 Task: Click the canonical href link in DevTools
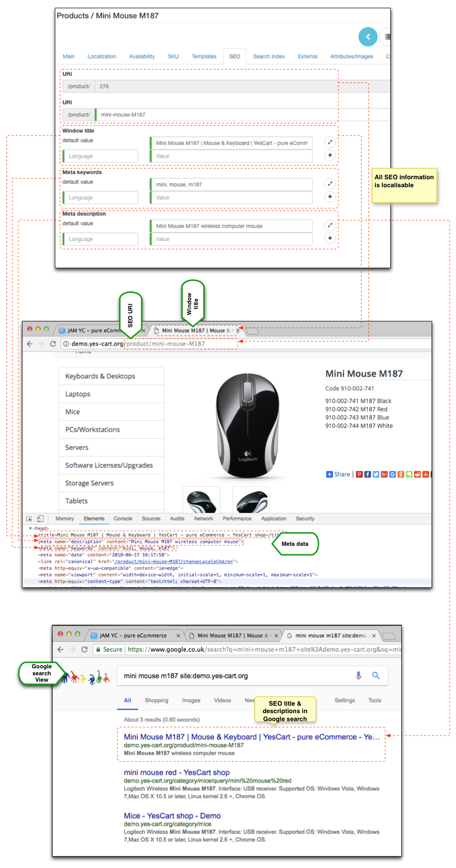[x=174, y=561]
